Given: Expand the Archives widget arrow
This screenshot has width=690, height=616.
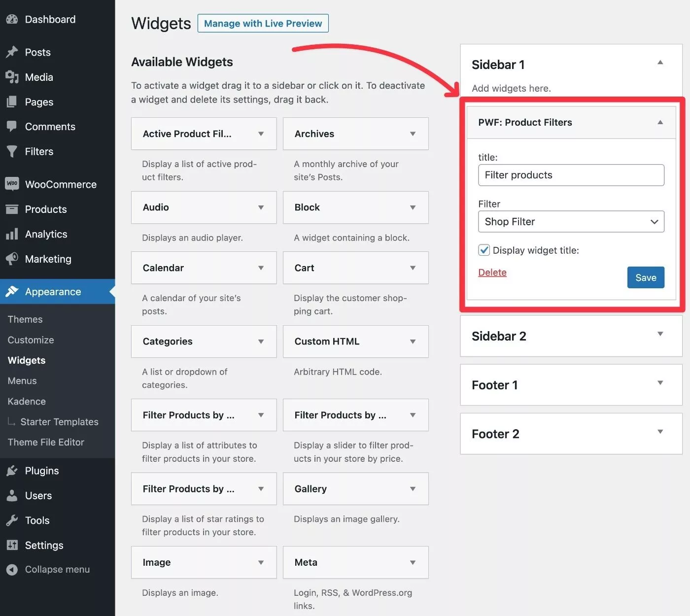Looking at the screenshot, I should [413, 134].
